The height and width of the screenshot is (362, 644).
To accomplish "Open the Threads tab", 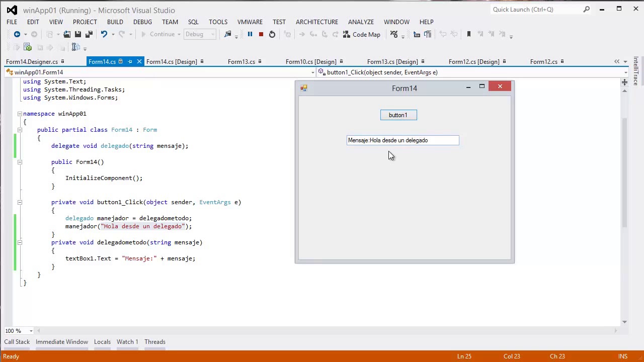I will 155,342.
